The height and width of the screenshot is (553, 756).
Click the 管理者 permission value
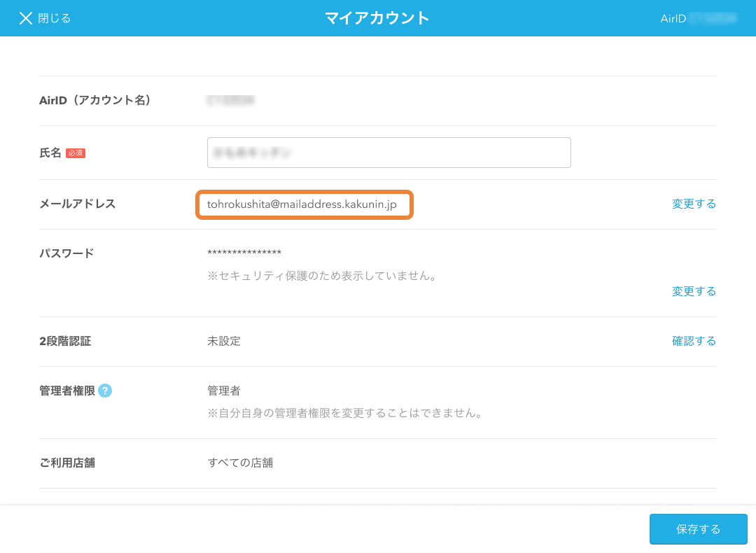pos(224,391)
